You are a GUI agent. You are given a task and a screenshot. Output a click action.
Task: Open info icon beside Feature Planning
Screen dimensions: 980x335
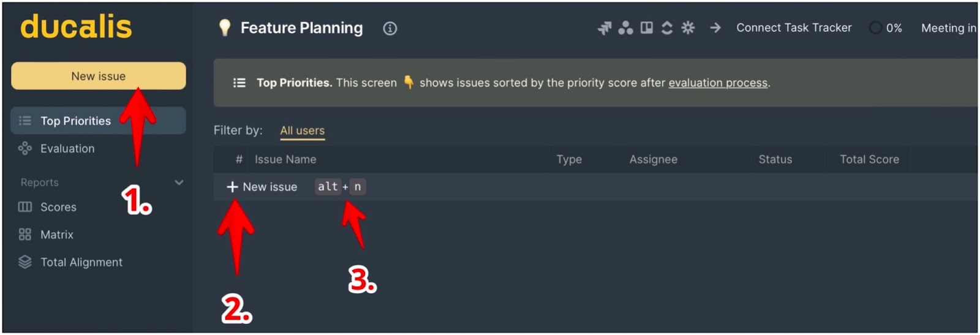click(390, 28)
